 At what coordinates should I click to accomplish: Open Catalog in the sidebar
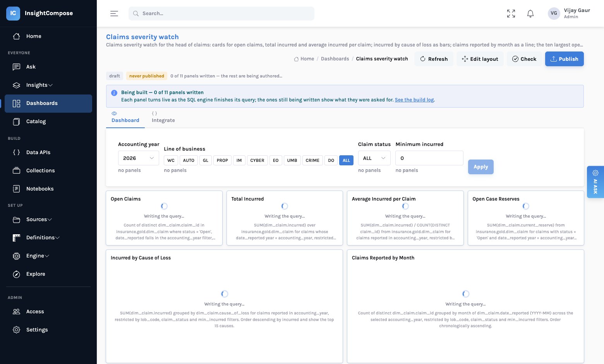click(x=48, y=122)
